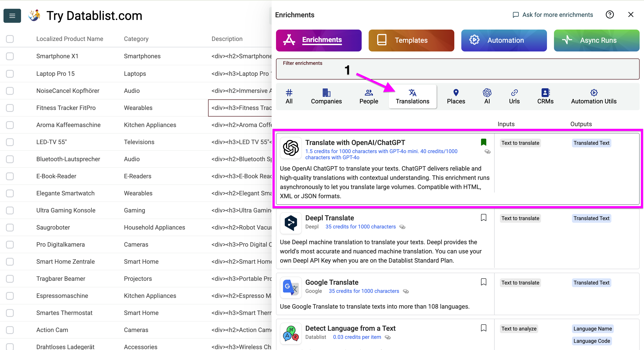Image resolution: width=644 pixels, height=350 pixels.
Task: Open the hamburger menu button
Action: [x=12, y=16]
